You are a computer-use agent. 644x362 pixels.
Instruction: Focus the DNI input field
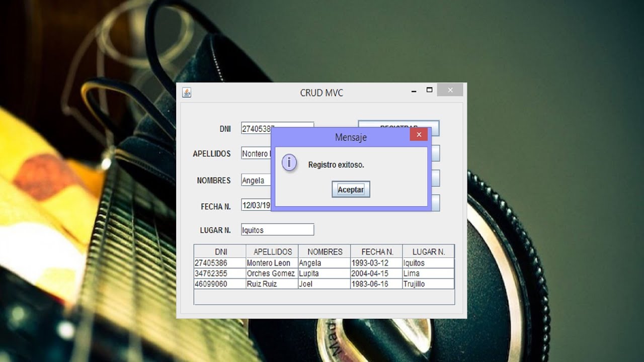pos(256,128)
